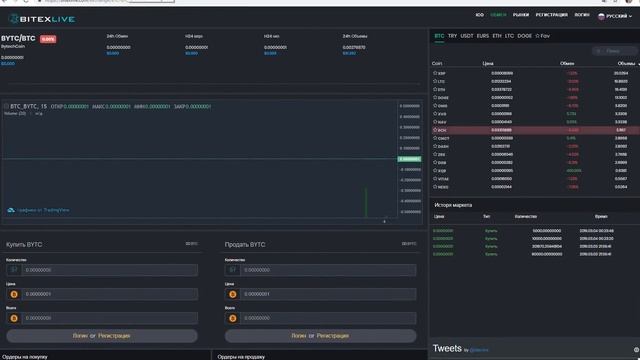Open the Русский language dropdown
Viewport: 640px width, 360px height.
(615, 16)
